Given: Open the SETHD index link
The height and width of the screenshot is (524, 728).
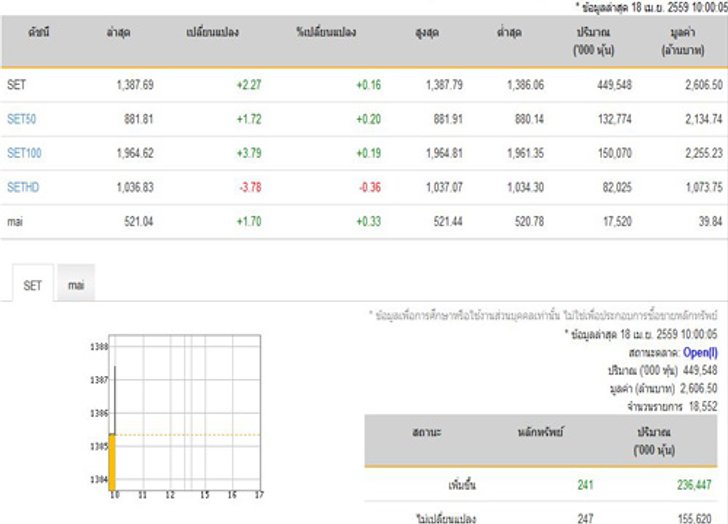Looking at the screenshot, I should click(x=23, y=188).
